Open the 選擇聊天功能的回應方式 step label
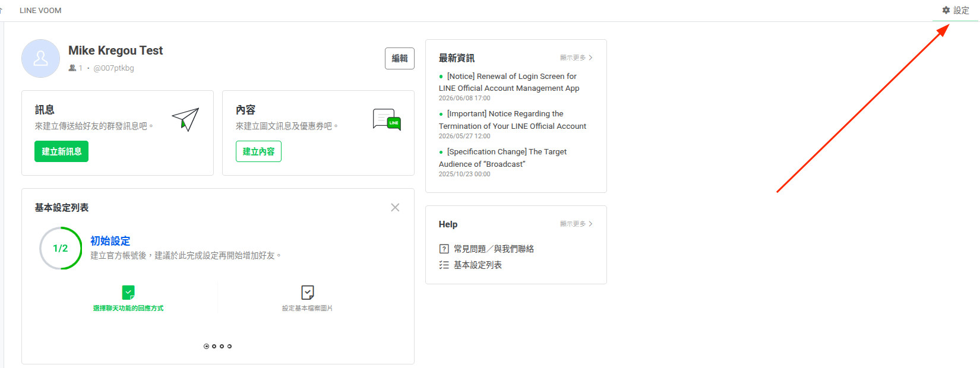Image resolution: width=980 pixels, height=368 pixels. pos(128,308)
